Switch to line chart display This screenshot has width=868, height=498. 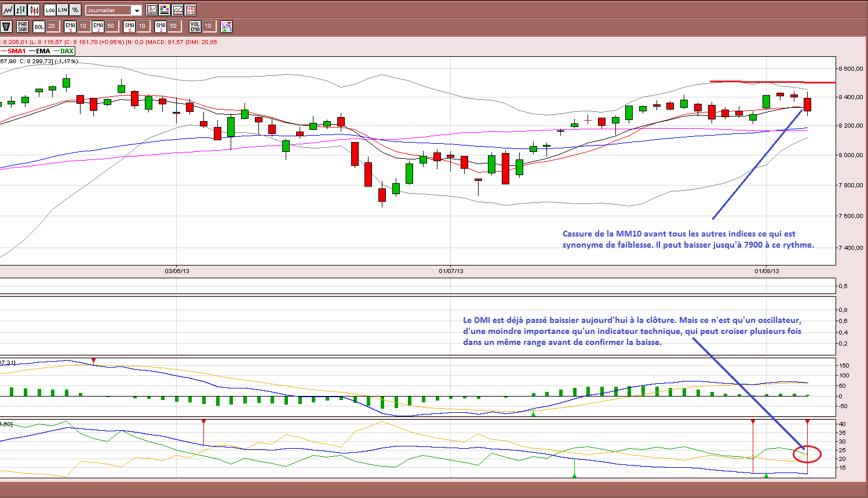tap(8, 10)
